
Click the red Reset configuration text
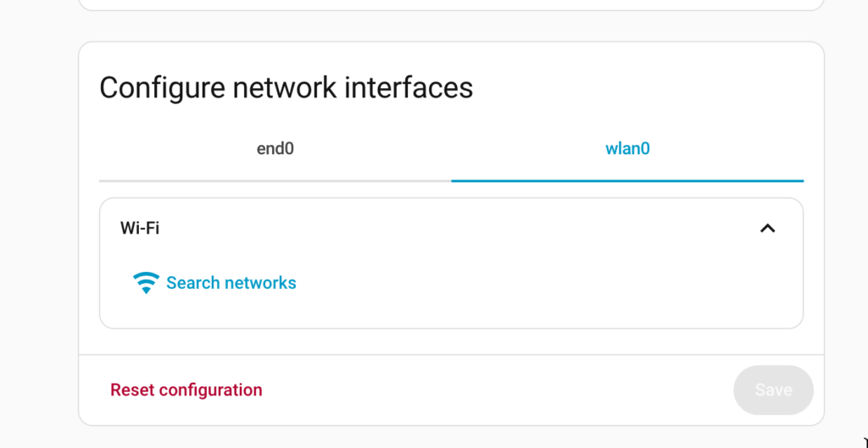coord(186,390)
